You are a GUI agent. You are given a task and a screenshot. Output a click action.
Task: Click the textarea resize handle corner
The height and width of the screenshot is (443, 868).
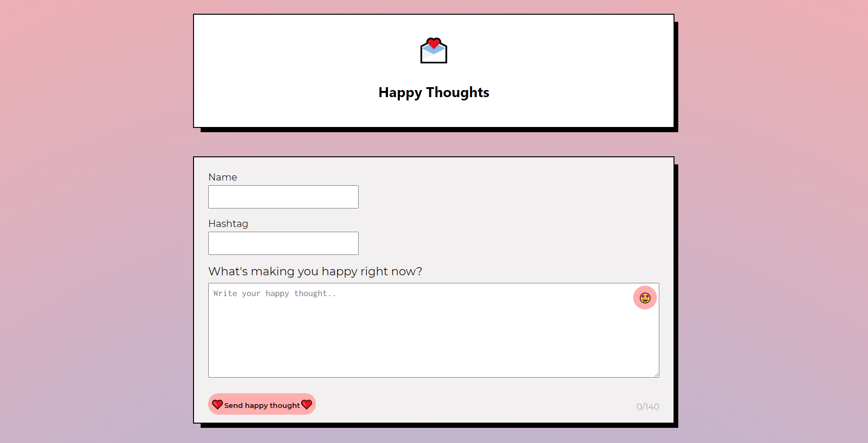click(x=656, y=374)
